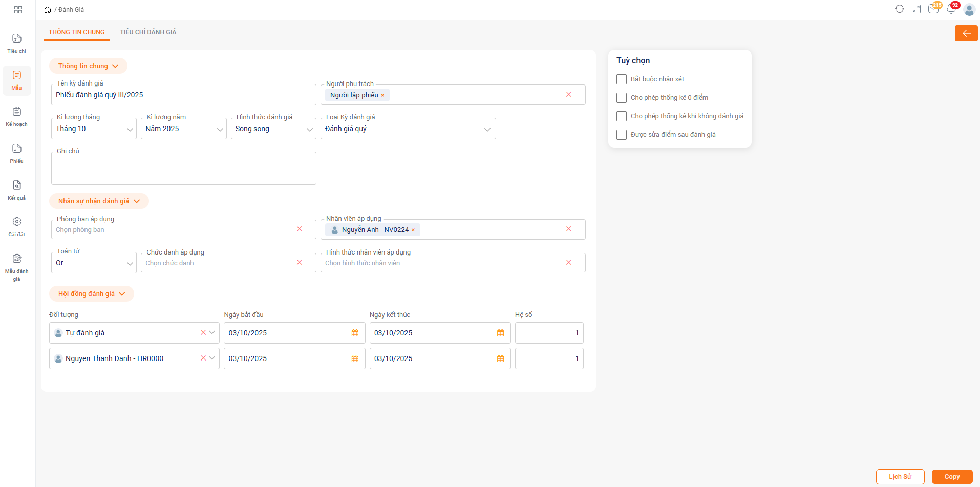This screenshot has height=487, width=980.
Task: Open the Kì lương tháng dropdown
Action: click(x=94, y=129)
